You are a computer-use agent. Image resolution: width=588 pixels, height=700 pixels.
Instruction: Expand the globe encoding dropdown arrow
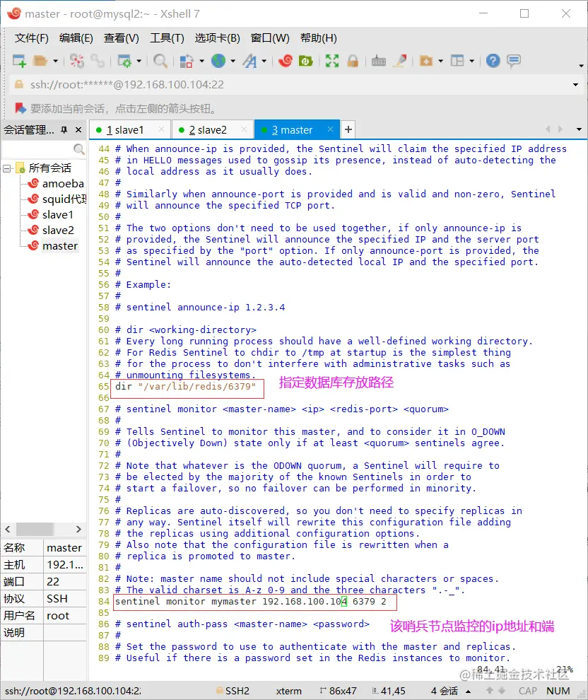233,61
